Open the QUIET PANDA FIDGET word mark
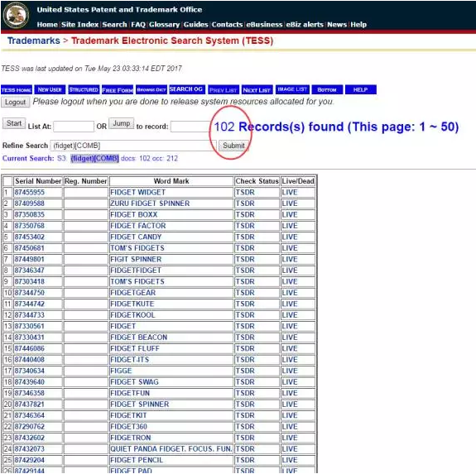476x474 pixels. coord(171,449)
